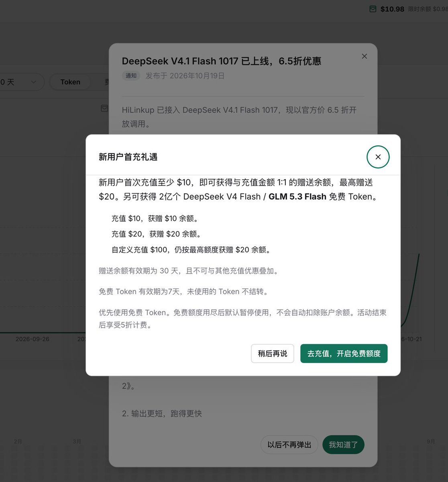Click the 限时余额 label at top right

(428, 9)
